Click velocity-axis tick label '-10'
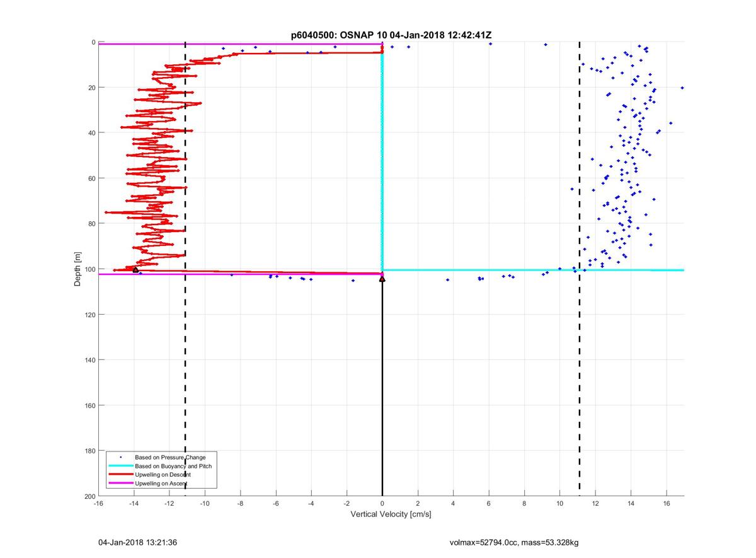The image size is (756, 558). tap(205, 504)
